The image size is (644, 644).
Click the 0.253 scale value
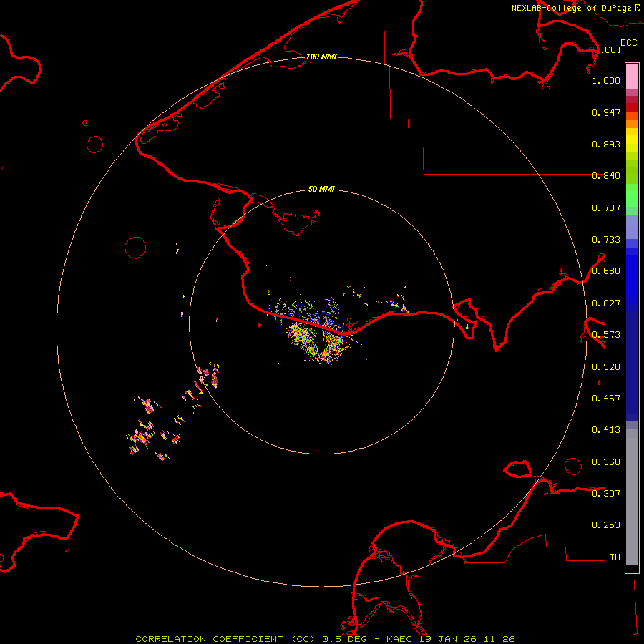[x=606, y=525]
